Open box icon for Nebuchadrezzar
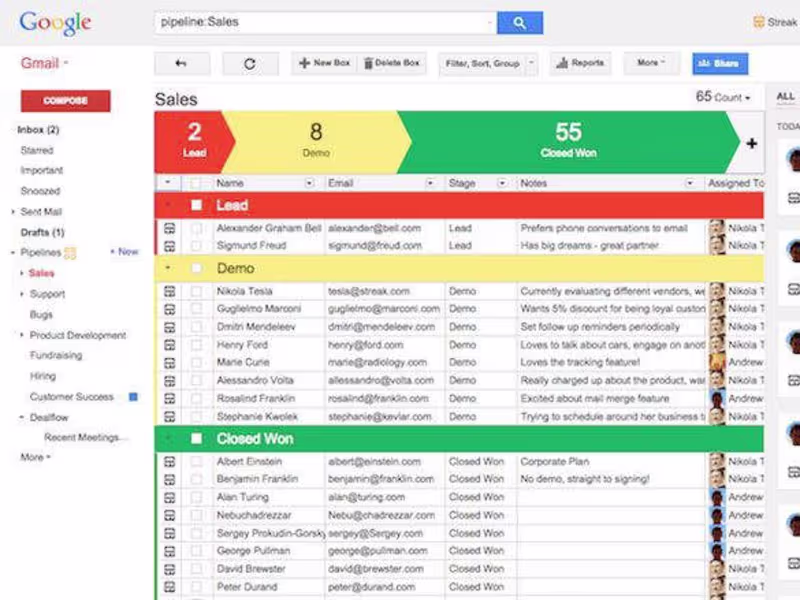 coord(169,515)
